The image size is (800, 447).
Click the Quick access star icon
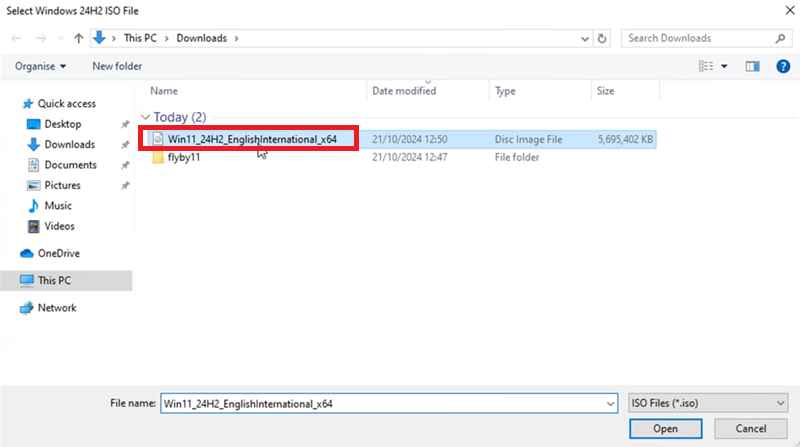(28, 104)
